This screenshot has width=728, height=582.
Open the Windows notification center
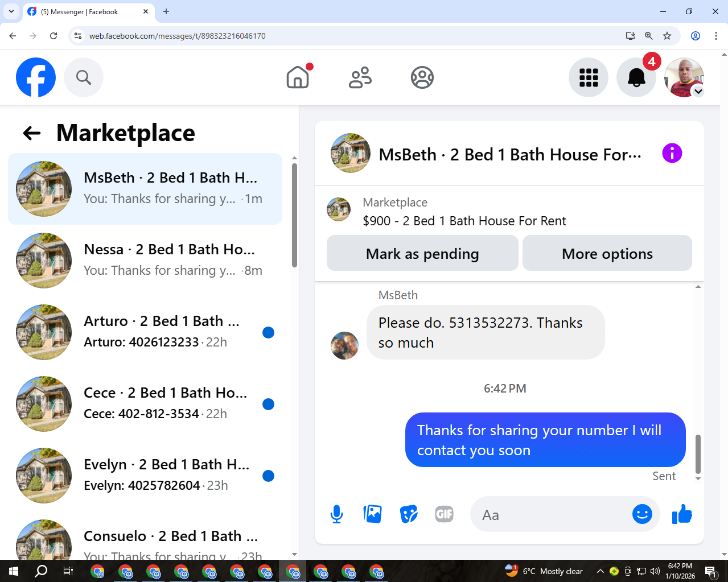click(x=711, y=571)
